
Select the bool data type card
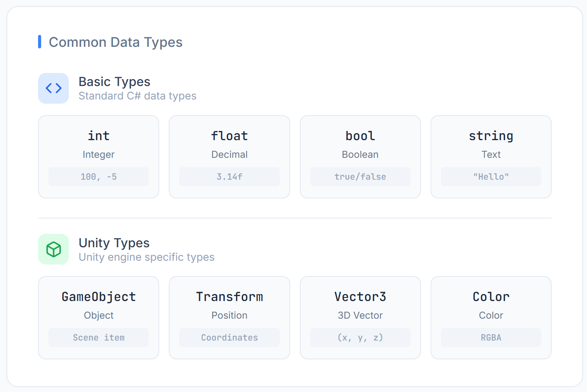click(x=360, y=157)
